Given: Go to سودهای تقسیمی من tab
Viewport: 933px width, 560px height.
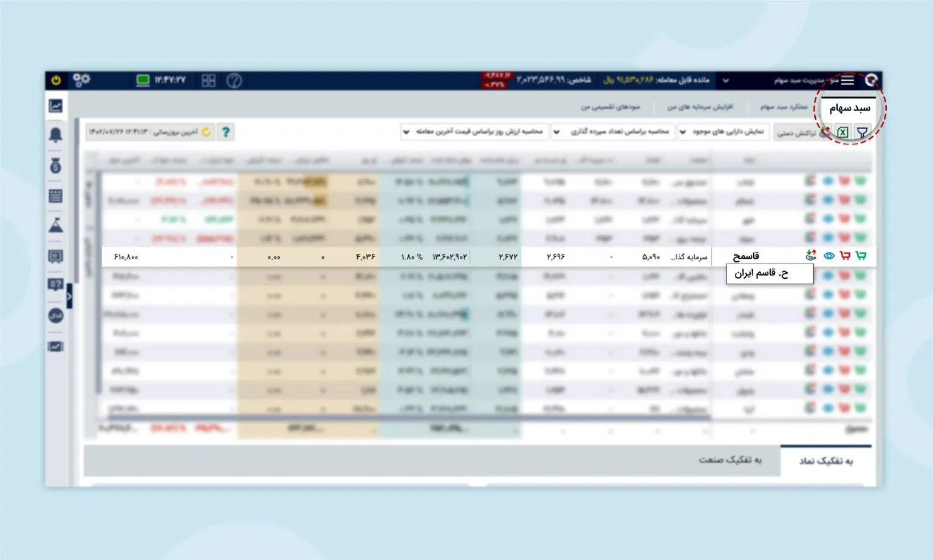Looking at the screenshot, I should coord(610,107).
